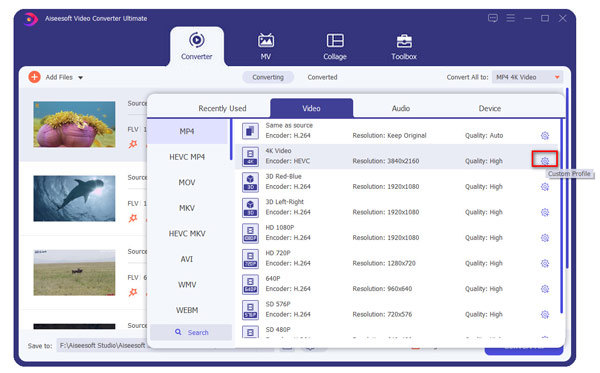Choose the HD 1080P profile icon

(250, 233)
